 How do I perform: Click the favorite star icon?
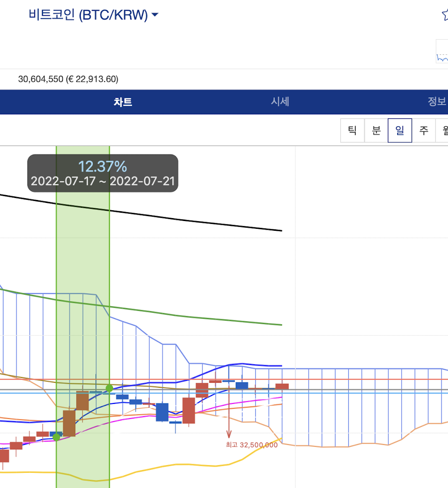pyautogui.click(x=445, y=15)
